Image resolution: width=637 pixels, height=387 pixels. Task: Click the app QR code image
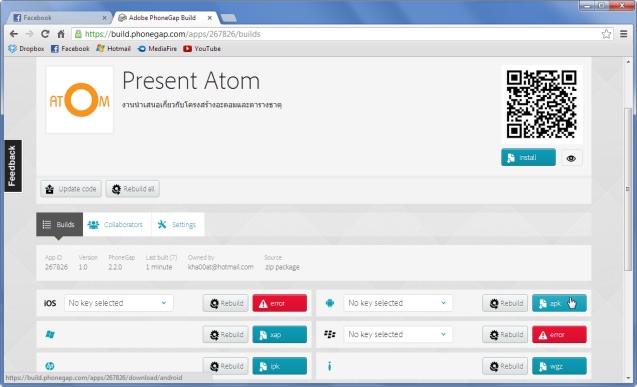pos(542,104)
